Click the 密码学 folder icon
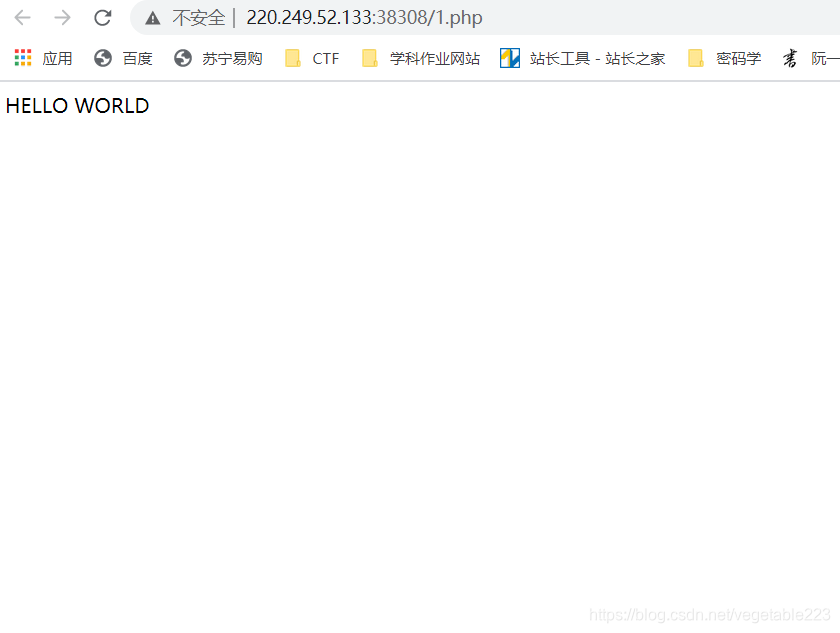 tap(695, 58)
